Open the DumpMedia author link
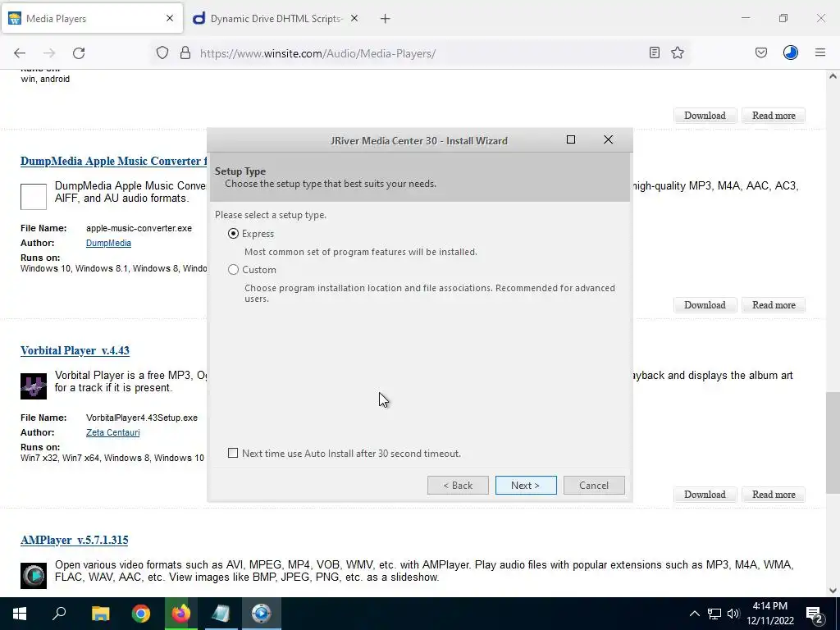This screenshot has width=840, height=630. (108, 243)
